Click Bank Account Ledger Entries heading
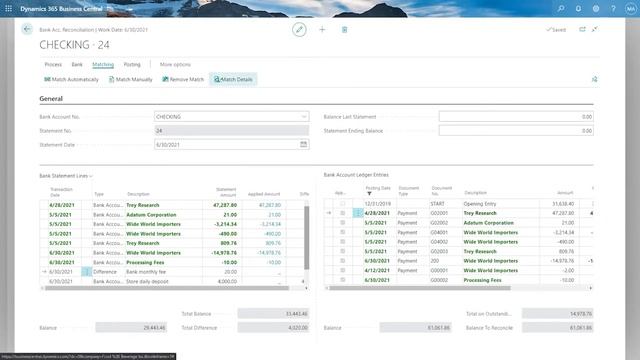The height and width of the screenshot is (360, 640). (x=356, y=175)
